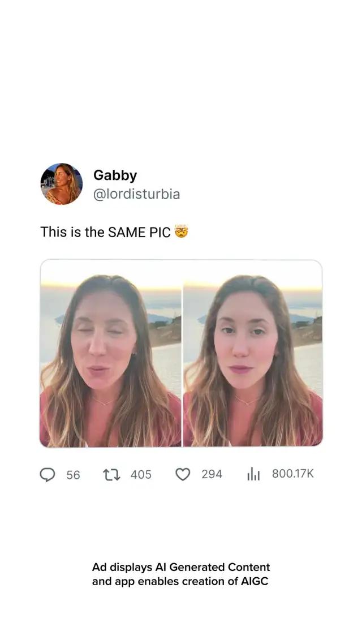Open the retweeters list via 405
The height and width of the screenshot is (644, 362).
140,475
